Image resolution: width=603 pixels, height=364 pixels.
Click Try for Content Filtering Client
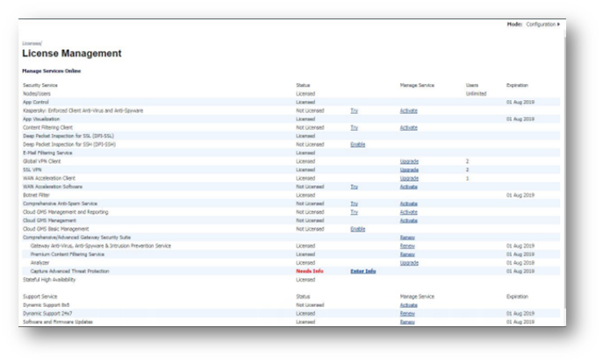[354, 128]
